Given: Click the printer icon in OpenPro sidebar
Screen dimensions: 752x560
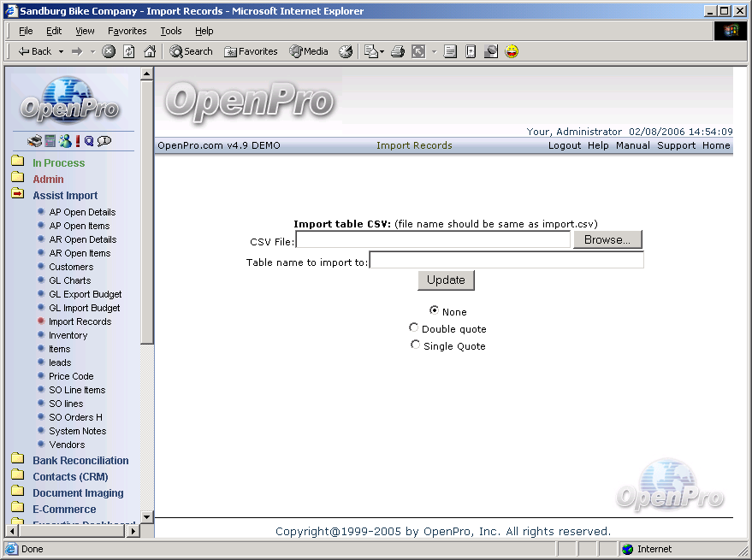Looking at the screenshot, I should pos(34,141).
